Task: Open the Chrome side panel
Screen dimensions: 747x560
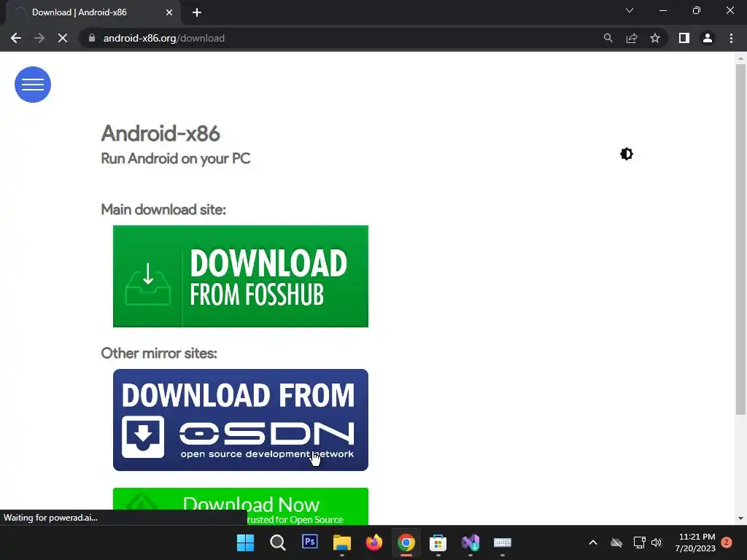Action: coord(684,38)
